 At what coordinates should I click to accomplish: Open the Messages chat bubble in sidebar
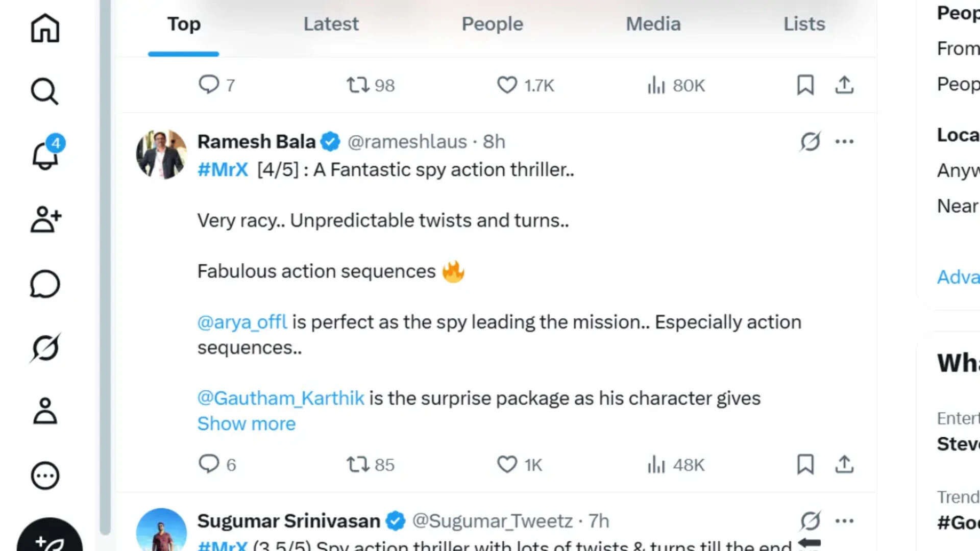coord(45,284)
